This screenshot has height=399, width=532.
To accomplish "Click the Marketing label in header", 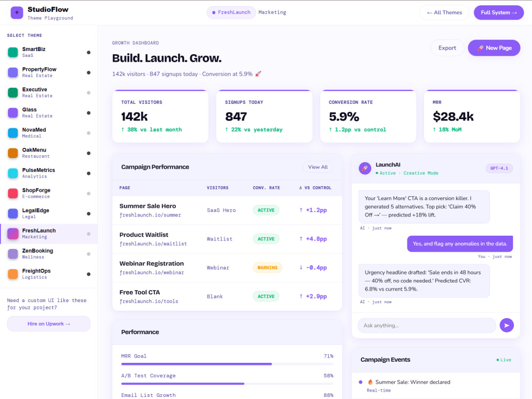I will point(272,12).
